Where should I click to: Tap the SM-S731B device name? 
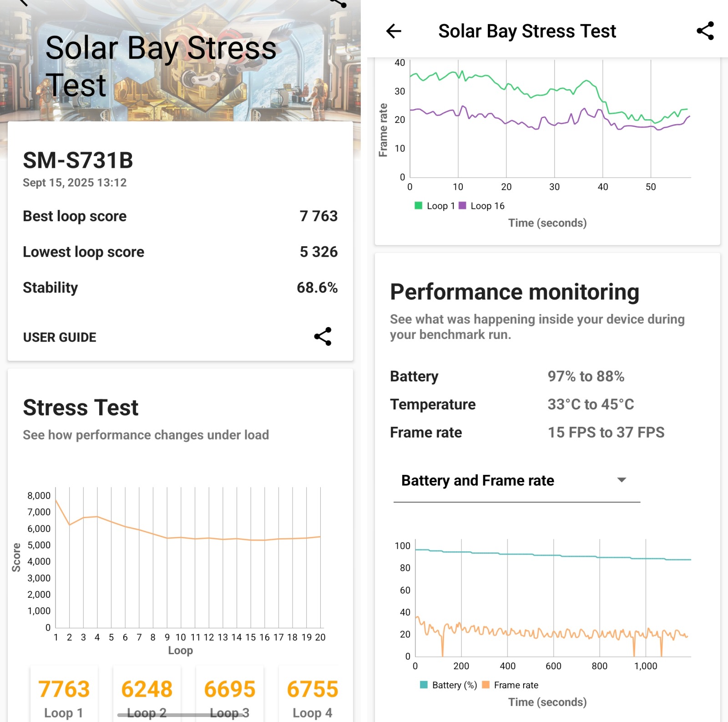point(78,161)
